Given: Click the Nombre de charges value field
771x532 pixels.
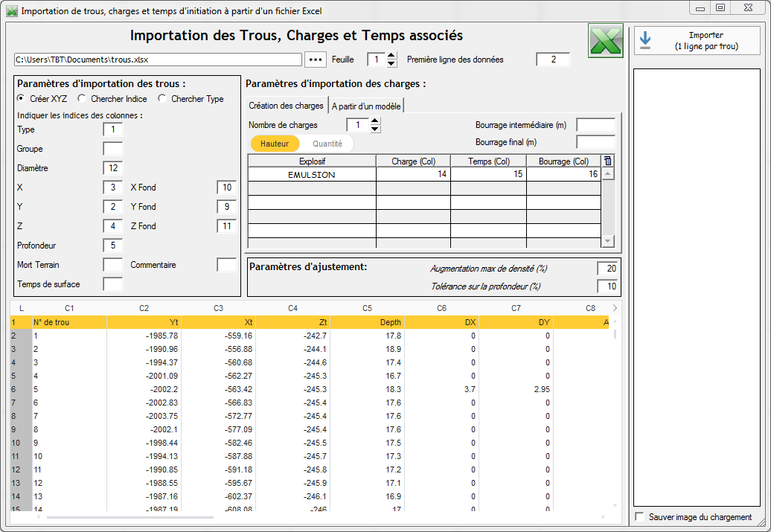Looking at the screenshot, I should pyautogui.click(x=358, y=125).
